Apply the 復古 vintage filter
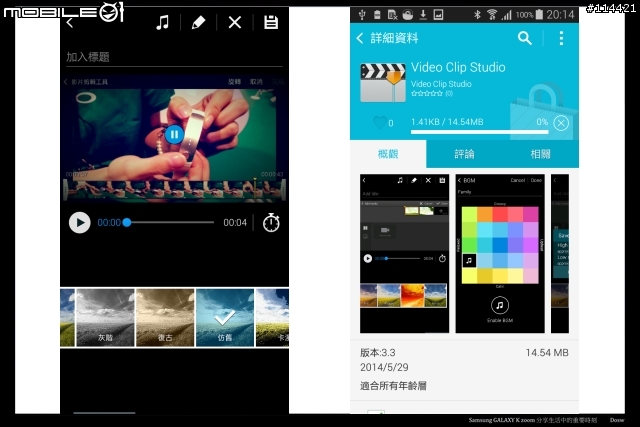This screenshot has width=640, height=427. click(x=165, y=318)
